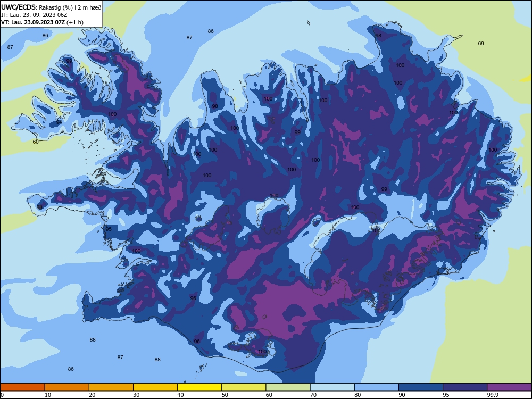The height and width of the screenshot is (399, 532).
Task: Select the legend tick label '20'
Action: 92,395
